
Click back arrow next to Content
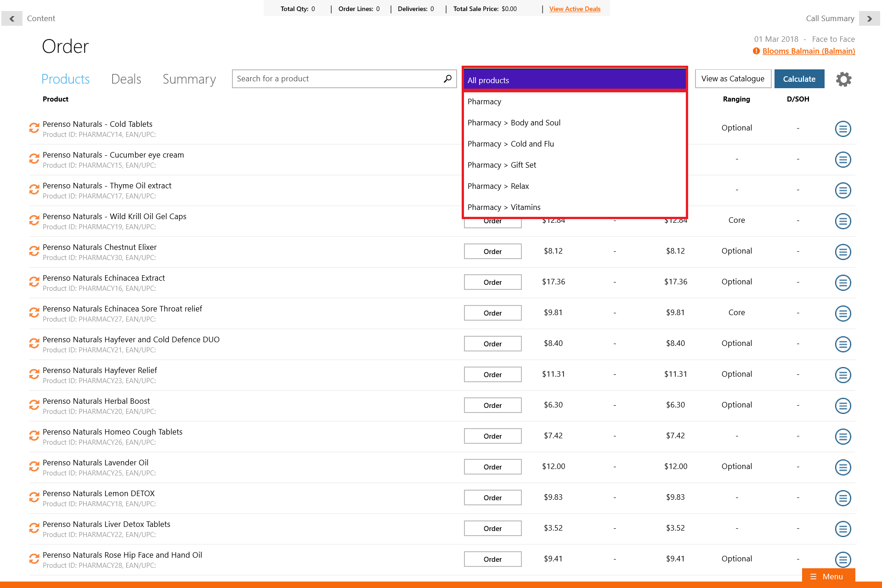click(12, 18)
